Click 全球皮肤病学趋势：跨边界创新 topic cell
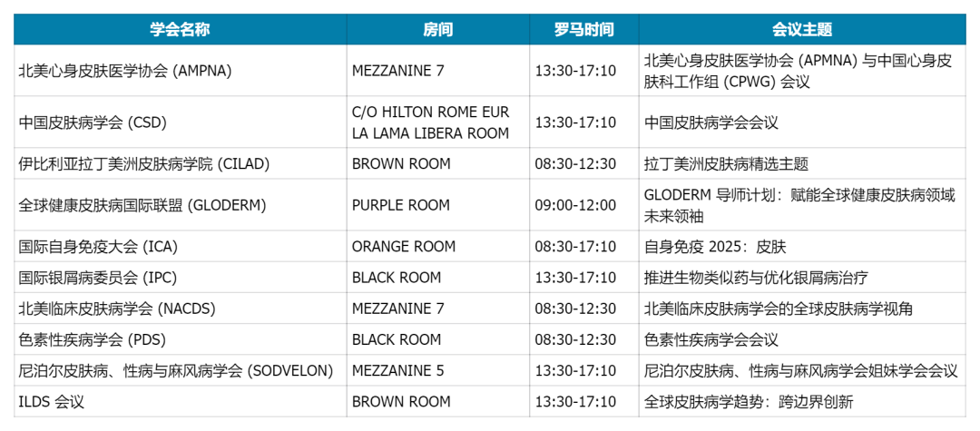Image resolution: width=980 pixels, height=431 pixels. coord(802,402)
